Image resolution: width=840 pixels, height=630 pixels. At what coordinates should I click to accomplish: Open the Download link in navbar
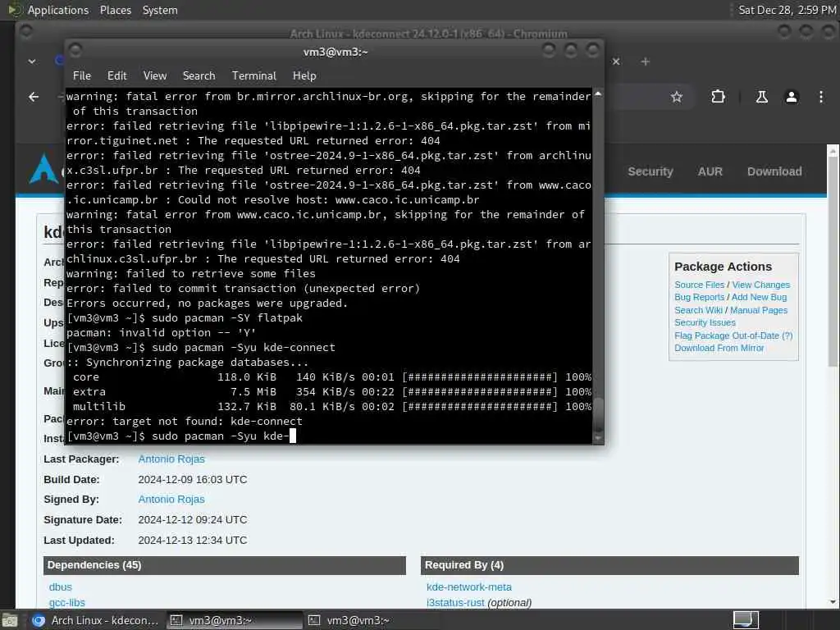774,171
